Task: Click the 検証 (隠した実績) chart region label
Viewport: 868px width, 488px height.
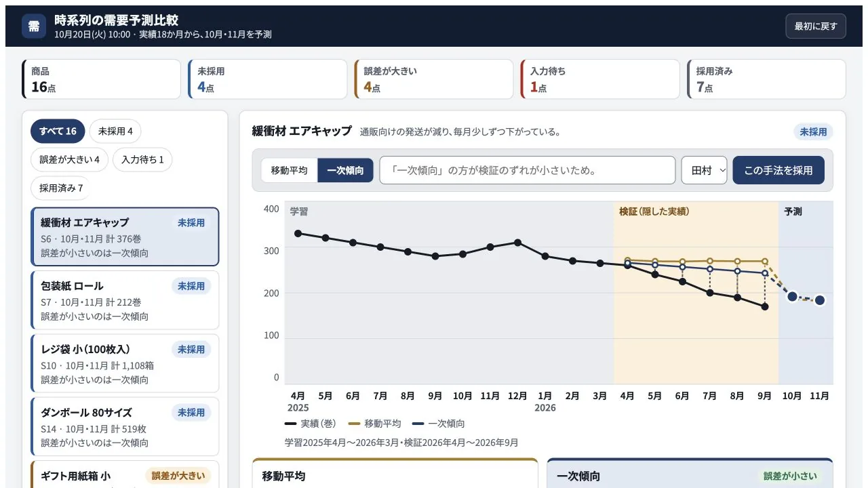Action: pyautogui.click(x=654, y=211)
